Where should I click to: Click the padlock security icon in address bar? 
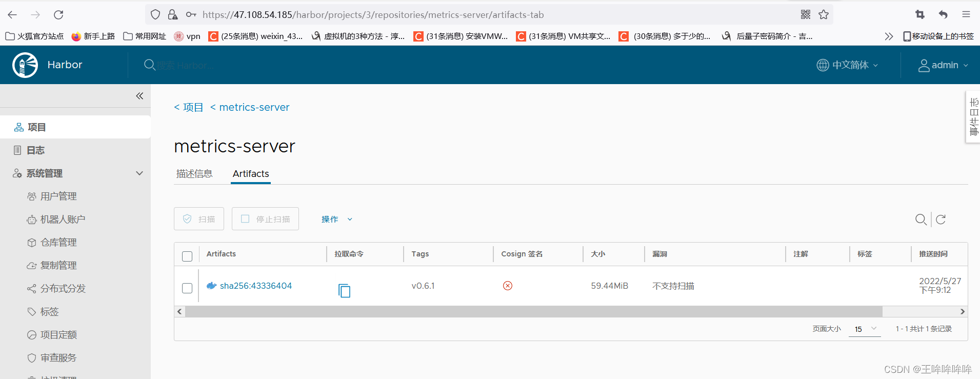tap(173, 15)
